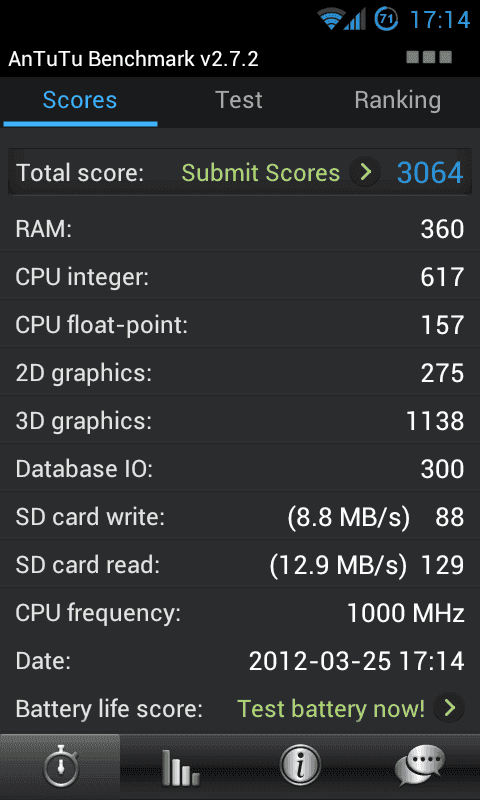Open the info icon at bottom
480x800 pixels.
pos(300,766)
